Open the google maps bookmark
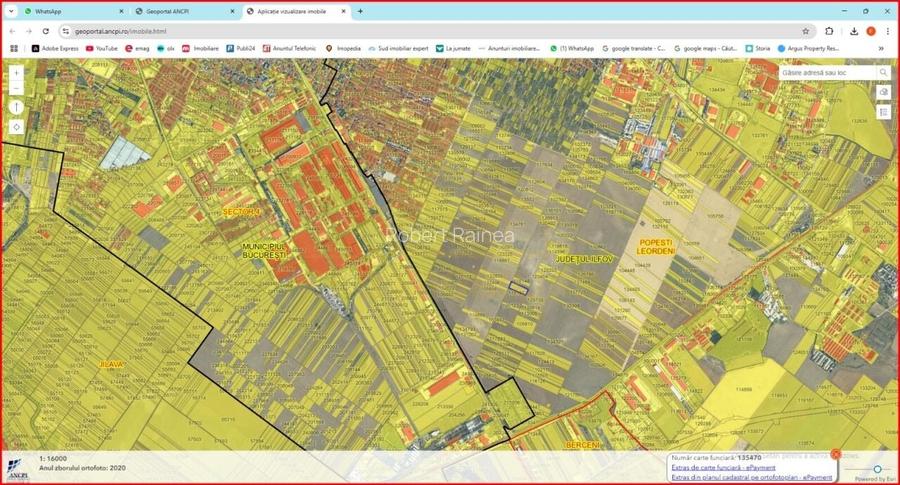Image resolution: width=900 pixels, height=485 pixels. pyautogui.click(x=705, y=49)
